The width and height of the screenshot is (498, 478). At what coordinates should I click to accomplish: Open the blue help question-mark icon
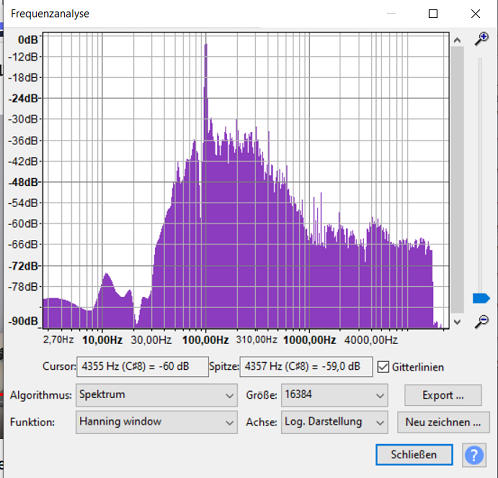coord(474,455)
